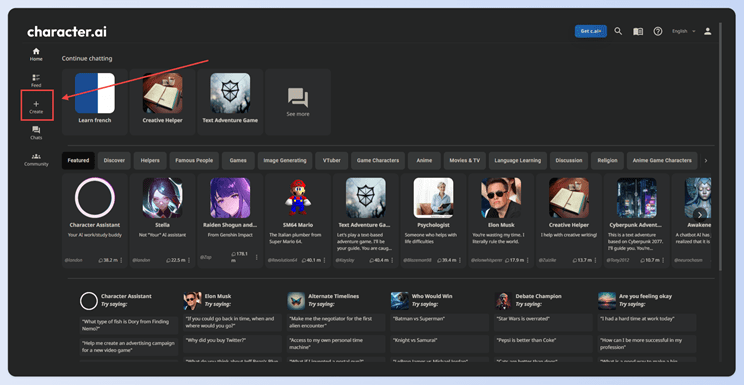Screen dimensions: 744x385
Task: Continue chatting with Learn french
Action: coord(95,102)
